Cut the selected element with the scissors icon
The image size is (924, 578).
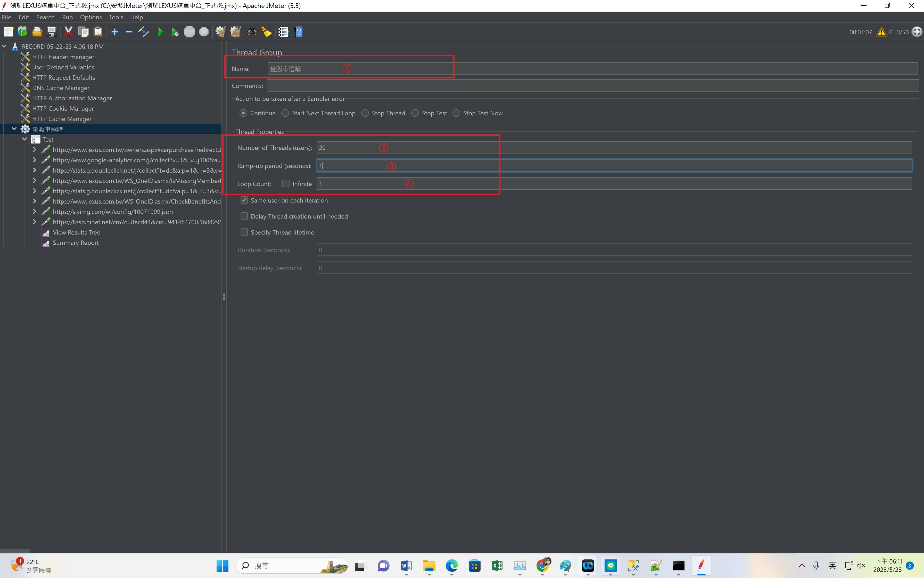pos(68,32)
